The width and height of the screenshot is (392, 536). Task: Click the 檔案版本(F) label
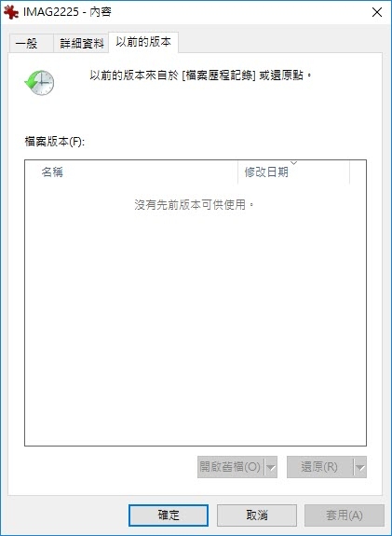coord(55,141)
